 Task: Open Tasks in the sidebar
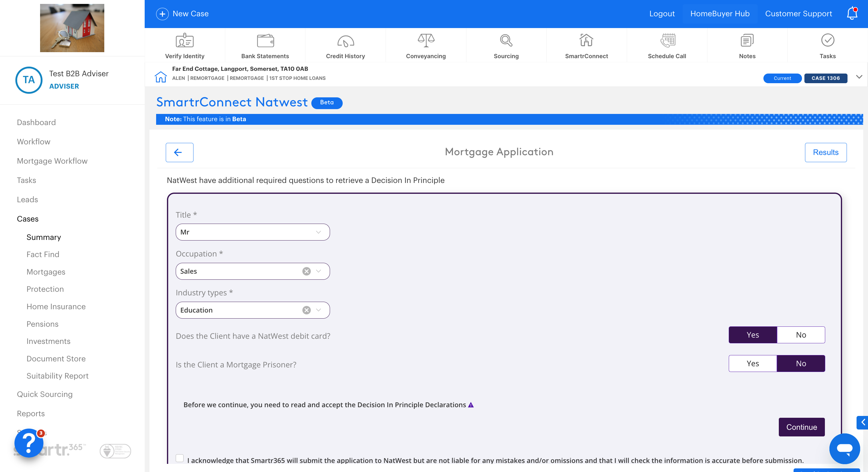coord(26,180)
